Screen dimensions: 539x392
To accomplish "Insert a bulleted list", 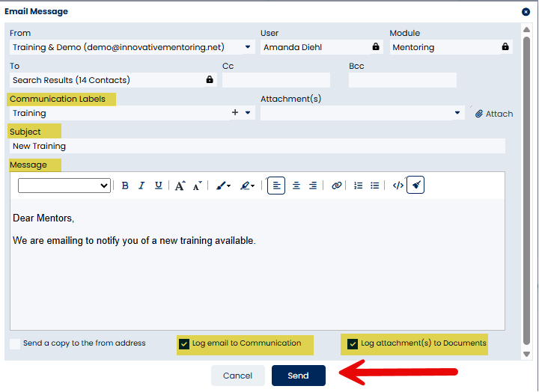I will pyautogui.click(x=375, y=186).
